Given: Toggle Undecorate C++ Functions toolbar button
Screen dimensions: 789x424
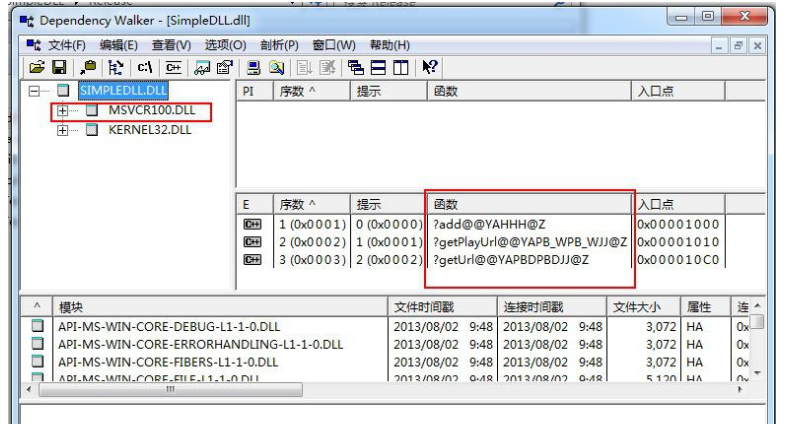Looking at the screenshot, I should coord(174,67).
